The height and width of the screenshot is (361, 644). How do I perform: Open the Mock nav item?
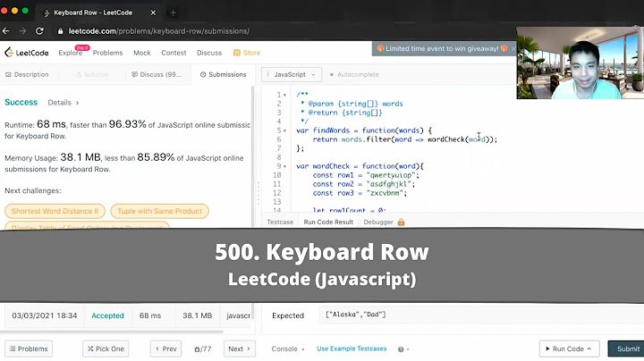click(x=142, y=53)
